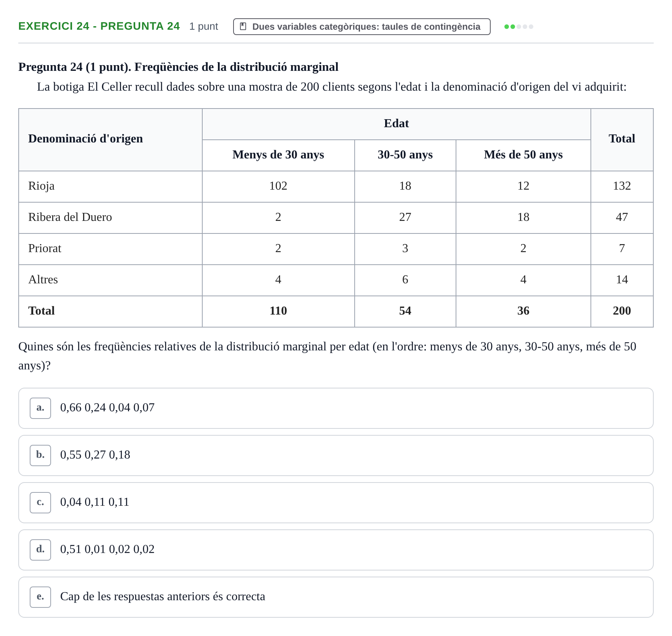Click the Priorat cell with value 3
Image resolution: width=672 pixels, height=636 pixels.
point(405,248)
